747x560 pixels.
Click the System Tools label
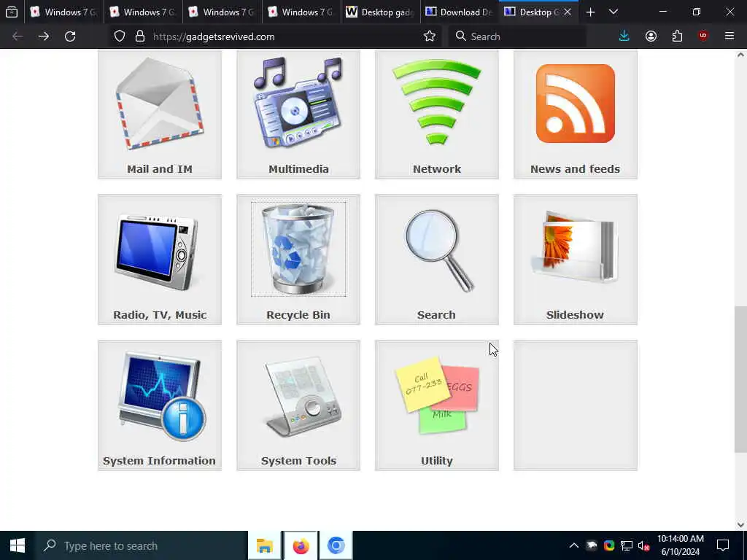point(298,461)
